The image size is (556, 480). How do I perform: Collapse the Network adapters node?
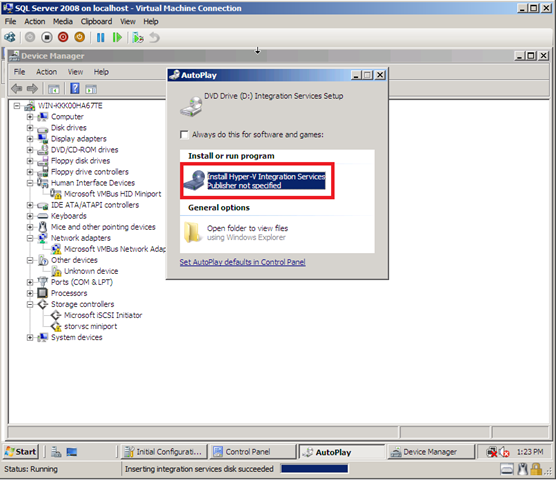[x=30, y=238]
